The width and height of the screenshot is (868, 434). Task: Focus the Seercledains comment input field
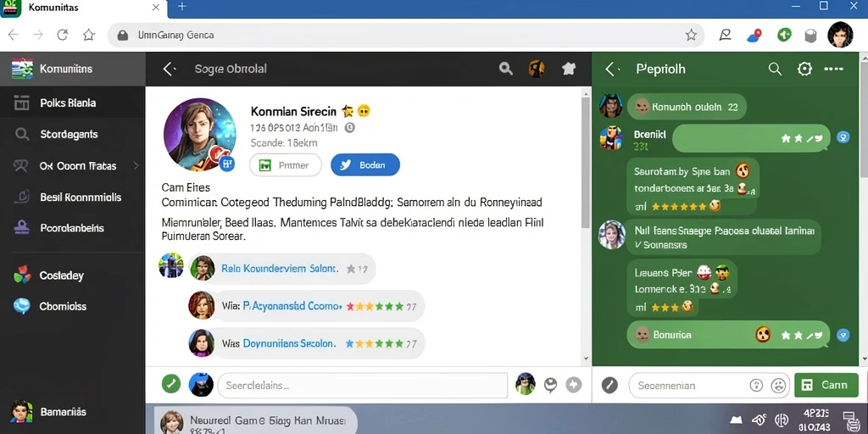[x=363, y=385]
